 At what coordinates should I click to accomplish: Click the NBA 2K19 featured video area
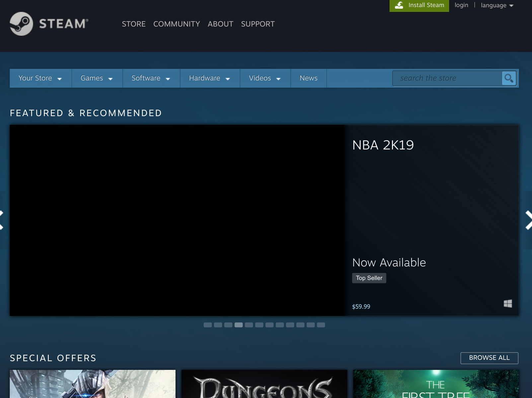point(178,220)
